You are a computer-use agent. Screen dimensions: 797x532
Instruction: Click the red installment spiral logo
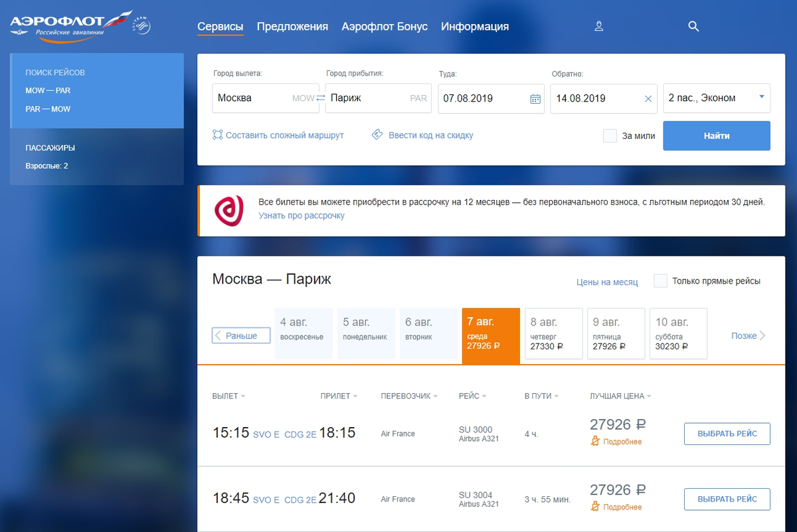(x=228, y=211)
